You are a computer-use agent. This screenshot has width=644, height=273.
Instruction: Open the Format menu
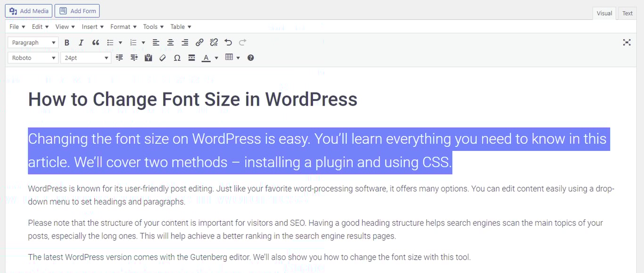[x=123, y=26]
